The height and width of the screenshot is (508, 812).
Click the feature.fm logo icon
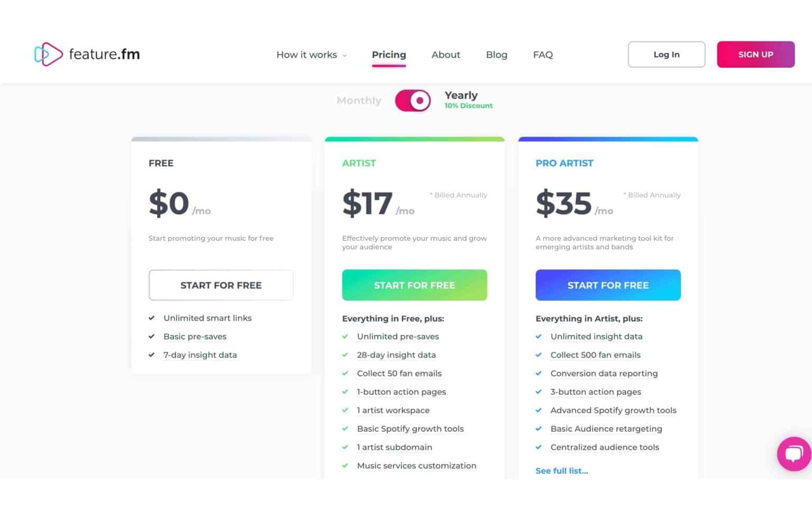(49, 54)
